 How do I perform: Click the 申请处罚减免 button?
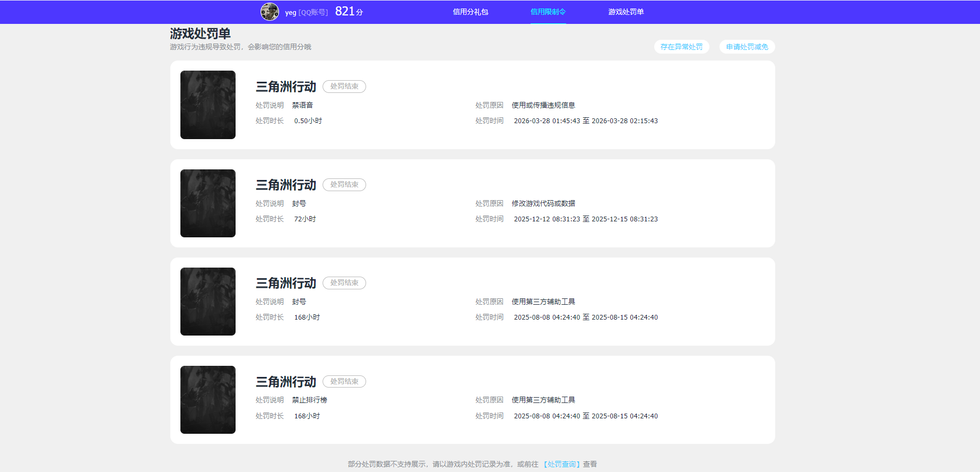click(x=747, y=47)
